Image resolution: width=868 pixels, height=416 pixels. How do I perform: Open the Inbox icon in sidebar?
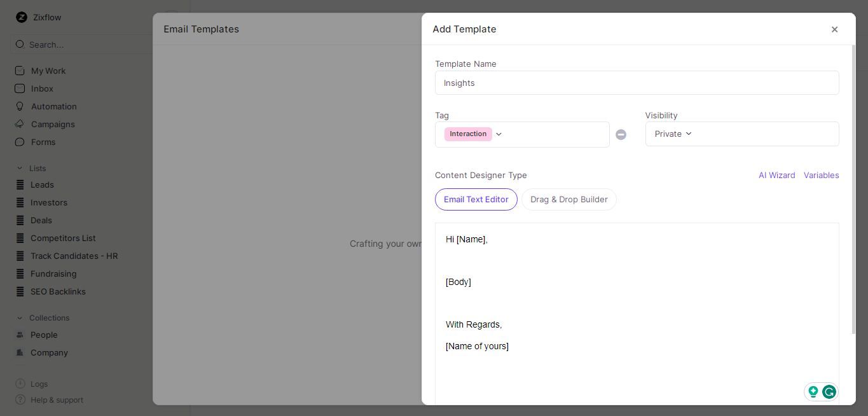20,88
